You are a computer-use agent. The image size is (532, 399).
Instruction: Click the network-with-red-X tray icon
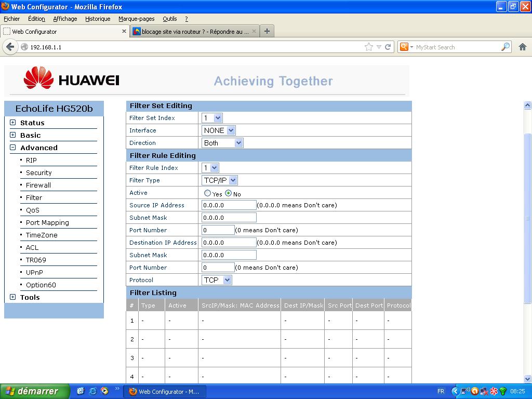[484, 391]
